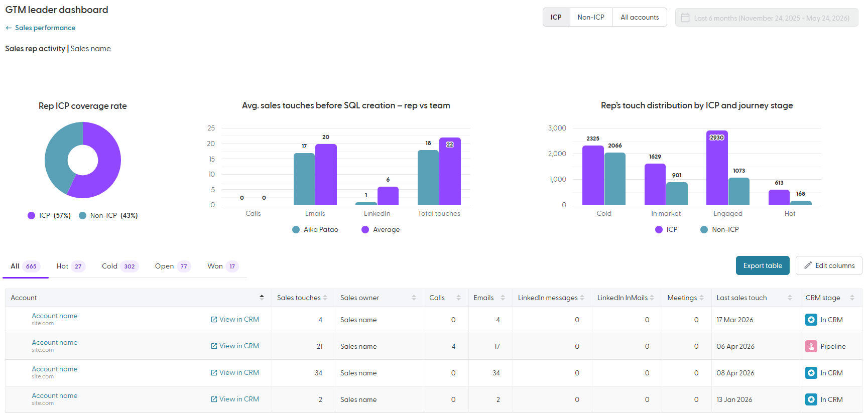
Task: Open View in CRM link in first row
Action: (235, 320)
